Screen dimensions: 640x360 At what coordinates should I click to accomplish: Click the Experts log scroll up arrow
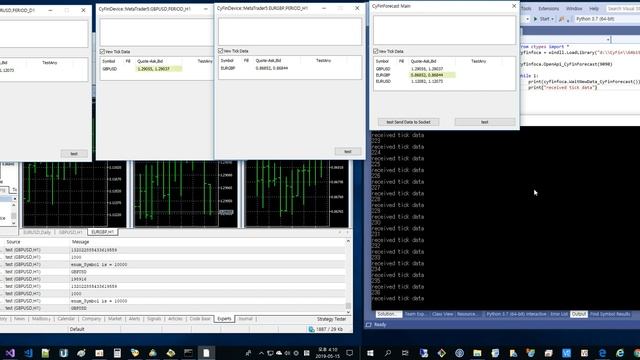(348, 242)
